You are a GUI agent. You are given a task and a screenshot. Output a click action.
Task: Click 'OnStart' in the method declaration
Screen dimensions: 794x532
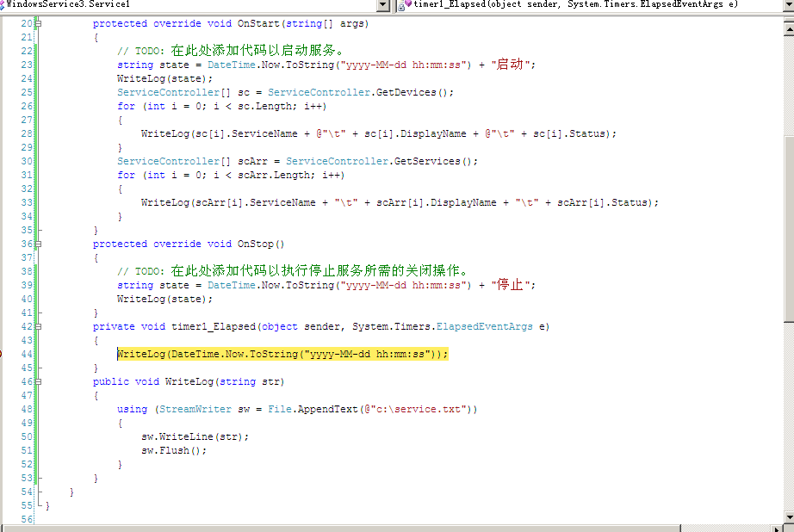click(258, 23)
